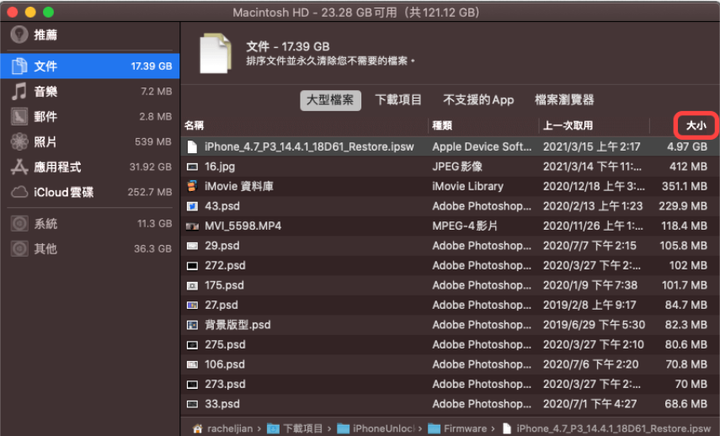Screen dimensions: 720x436
Task: Click the thumbnail icon of 29.psd
Action: (x=192, y=246)
